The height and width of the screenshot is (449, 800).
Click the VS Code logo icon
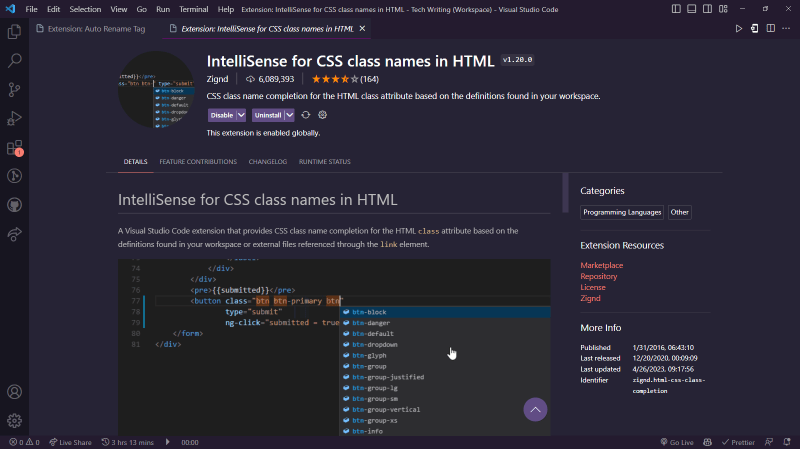(10, 9)
